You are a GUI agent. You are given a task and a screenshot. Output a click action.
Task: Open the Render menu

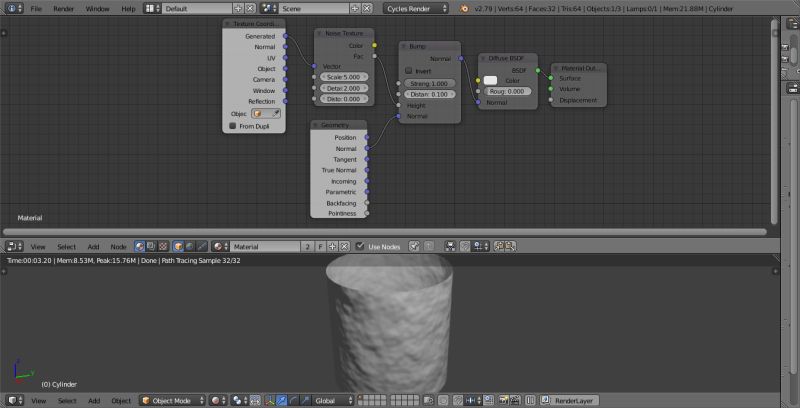[63, 9]
